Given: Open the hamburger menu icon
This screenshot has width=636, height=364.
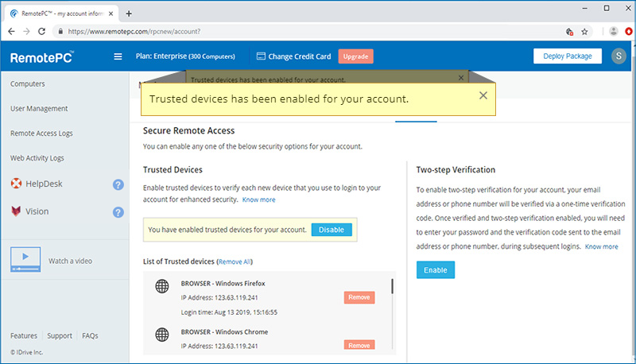Looking at the screenshot, I should pyautogui.click(x=118, y=56).
